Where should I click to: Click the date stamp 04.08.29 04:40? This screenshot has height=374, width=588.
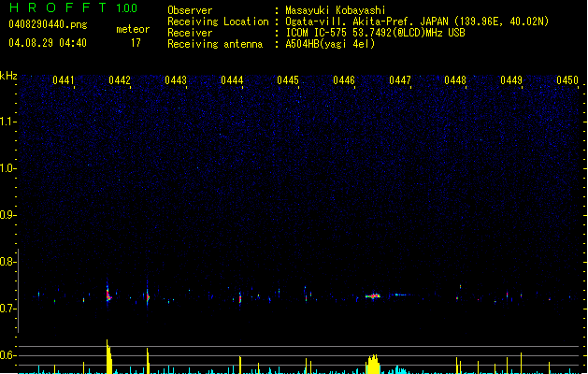point(48,43)
